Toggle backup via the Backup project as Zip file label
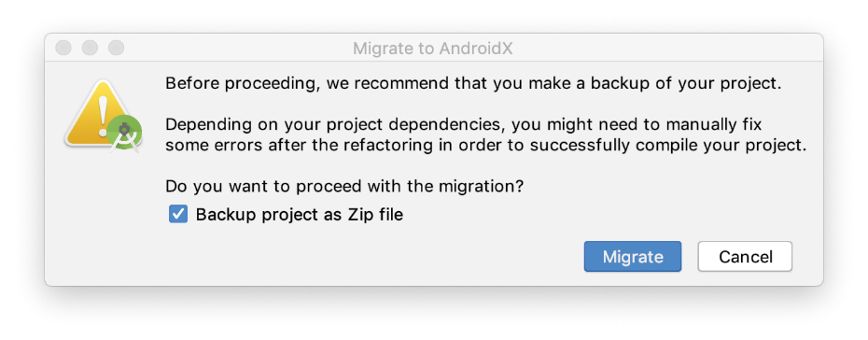Image resolution: width=868 pixels, height=340 pixels. [300, 215]
